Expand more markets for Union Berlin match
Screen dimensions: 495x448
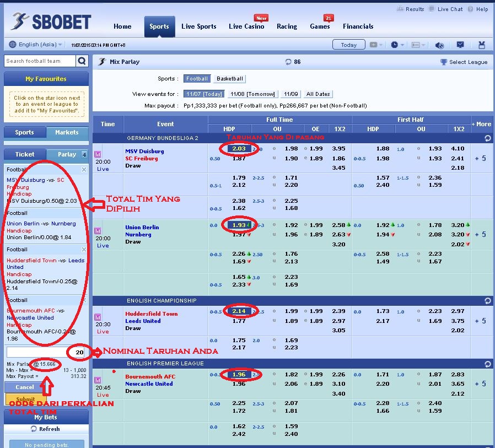(481, 234)
